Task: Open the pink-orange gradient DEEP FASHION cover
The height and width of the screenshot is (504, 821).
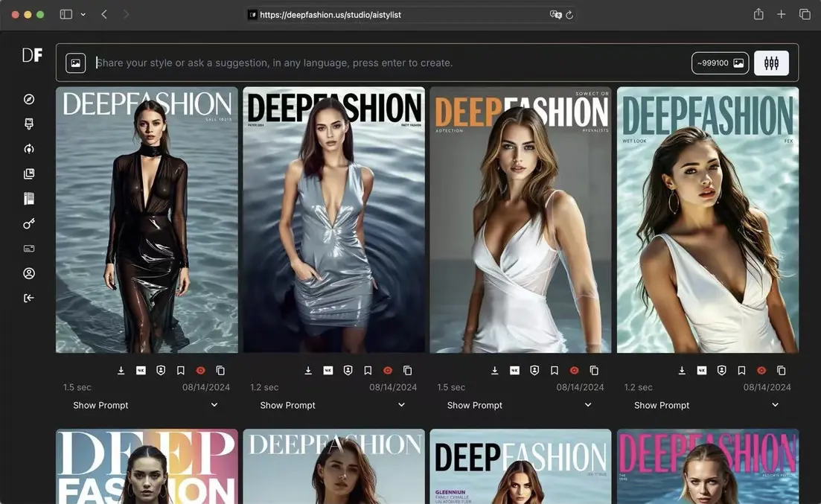Action: (x=147, y=467)
